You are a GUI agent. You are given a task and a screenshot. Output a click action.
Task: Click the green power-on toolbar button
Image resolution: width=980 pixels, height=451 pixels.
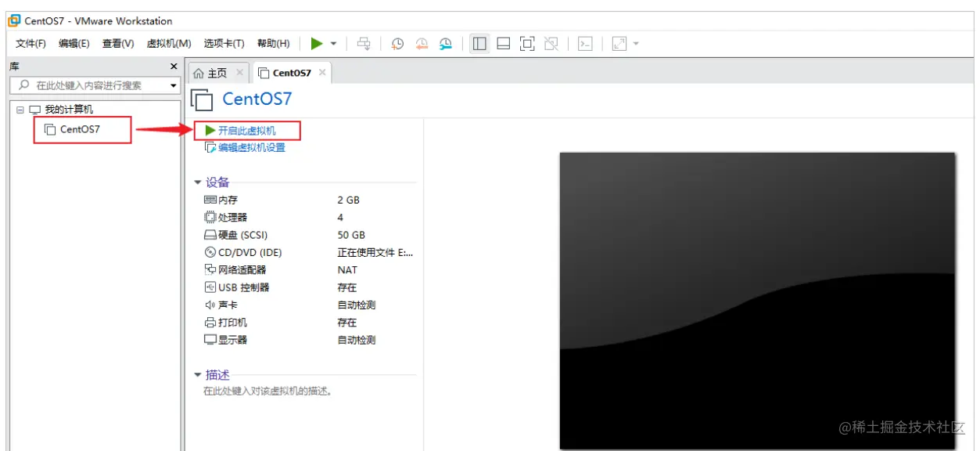317,44
